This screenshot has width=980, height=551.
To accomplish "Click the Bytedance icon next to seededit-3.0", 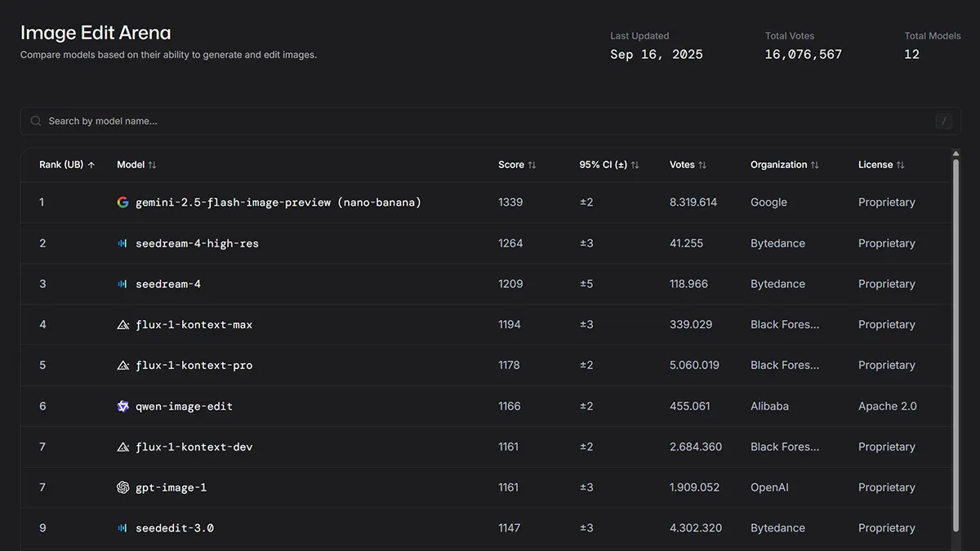I will 122,528.
